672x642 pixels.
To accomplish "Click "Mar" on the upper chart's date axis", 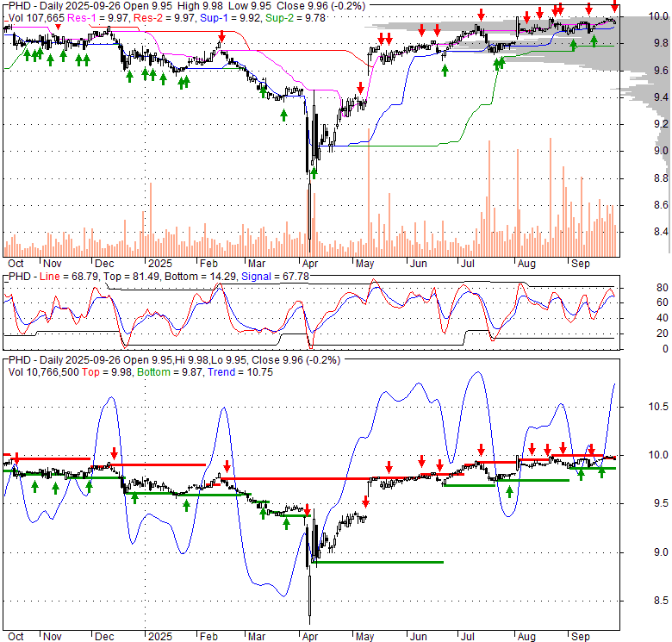I will [257, 264].
